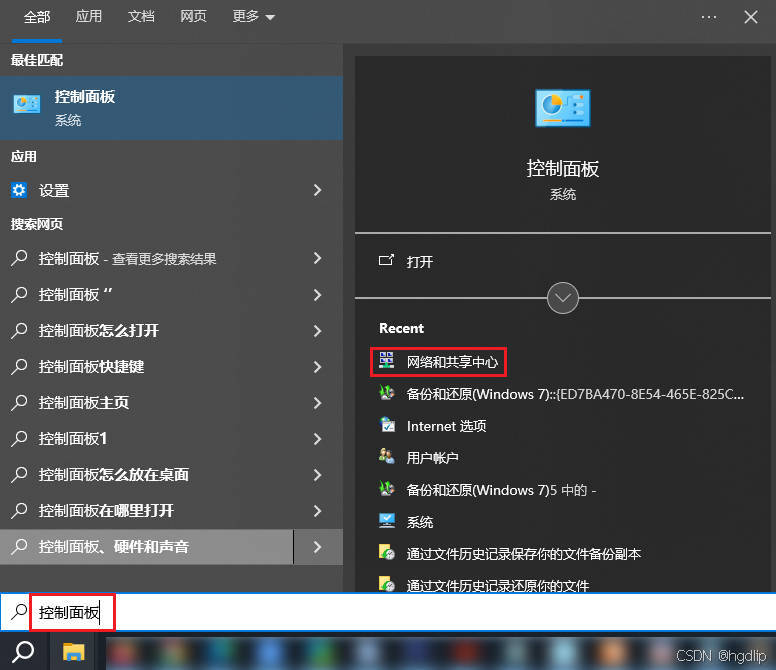Click search icon beside 控制面板怎么放在桌面
The width and height of the screenshot is (776, 670).
[x=19, y=475]
